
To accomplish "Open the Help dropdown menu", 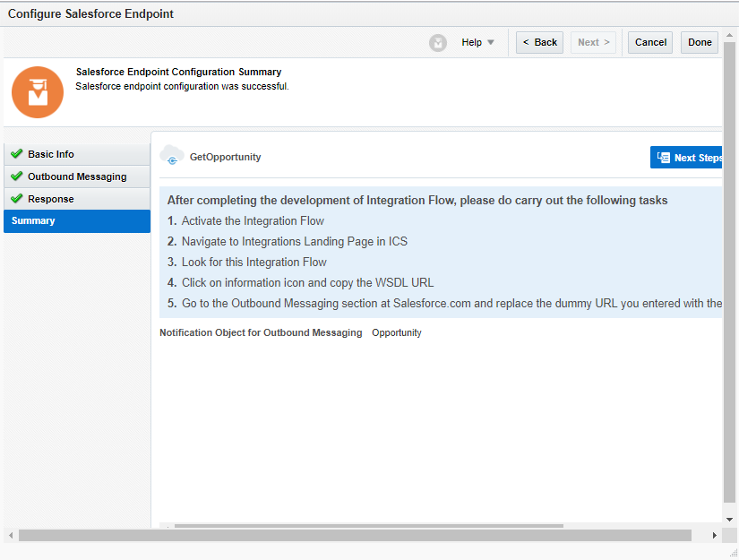I will [478, 42].
